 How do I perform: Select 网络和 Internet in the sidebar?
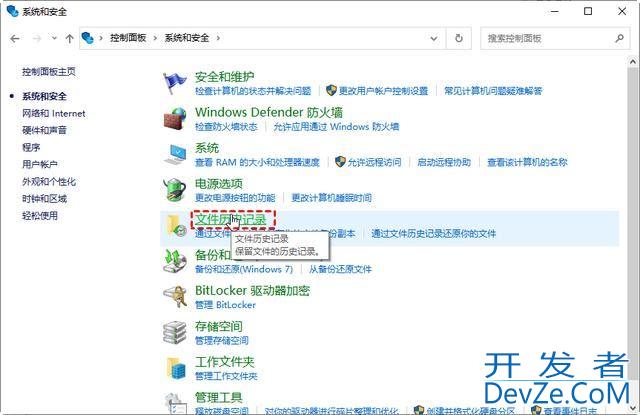[x=54, y=113]
